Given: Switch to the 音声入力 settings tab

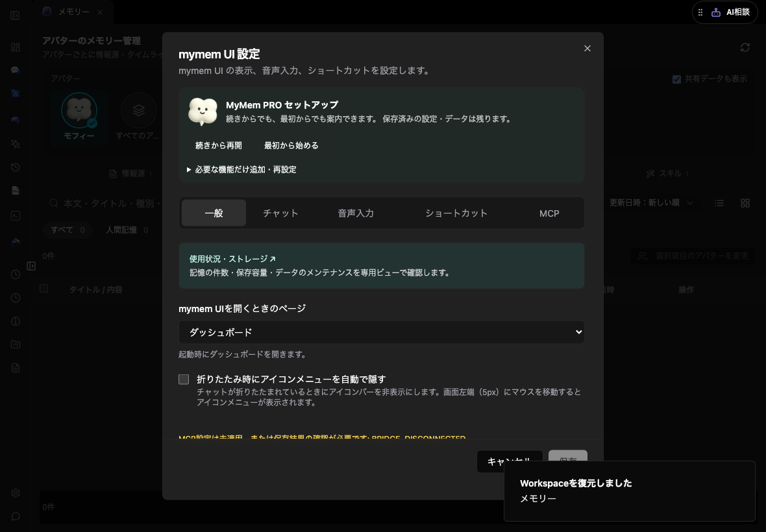Looking at the screenshot, I should pos(356,213).
